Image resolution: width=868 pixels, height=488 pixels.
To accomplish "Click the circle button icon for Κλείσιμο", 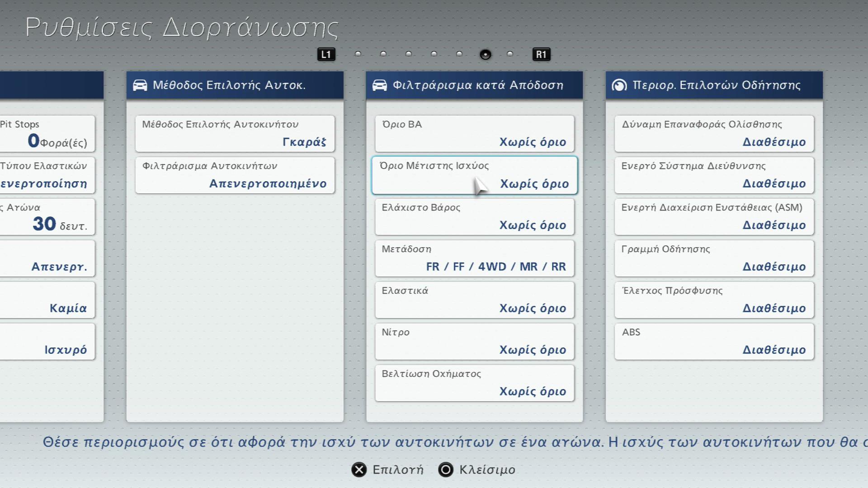I will 445,470.
